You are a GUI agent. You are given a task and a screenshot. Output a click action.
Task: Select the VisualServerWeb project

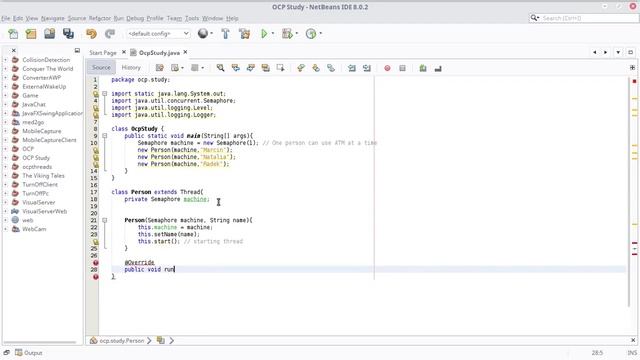point(44,211)
